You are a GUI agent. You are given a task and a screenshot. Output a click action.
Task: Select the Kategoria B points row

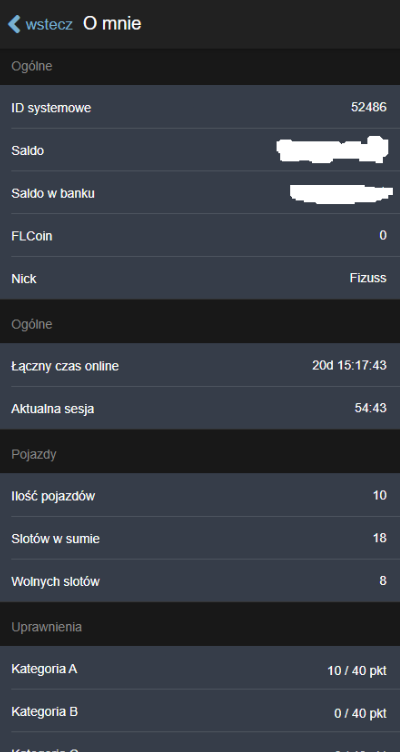click(x=200, y=711)
